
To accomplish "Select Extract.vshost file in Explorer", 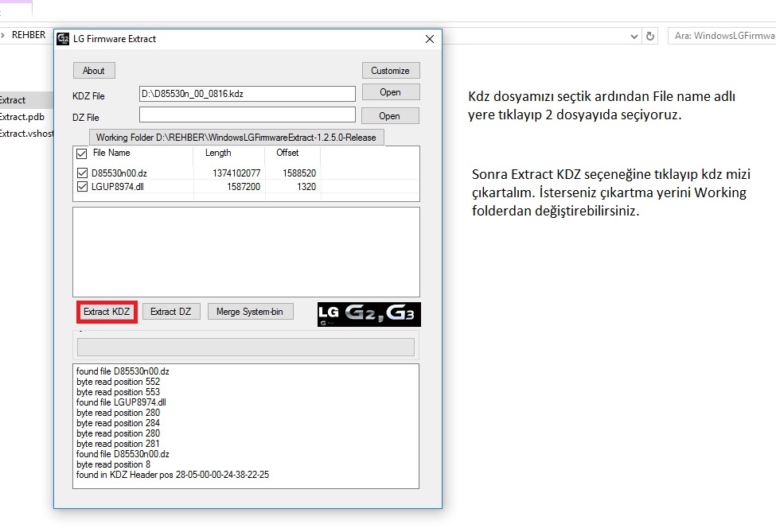I will click(27, 134).
